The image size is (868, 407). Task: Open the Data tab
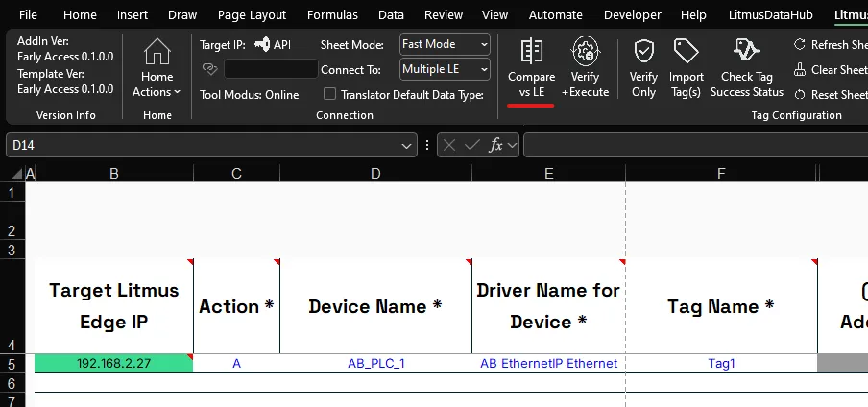click(x=391, y=15)
